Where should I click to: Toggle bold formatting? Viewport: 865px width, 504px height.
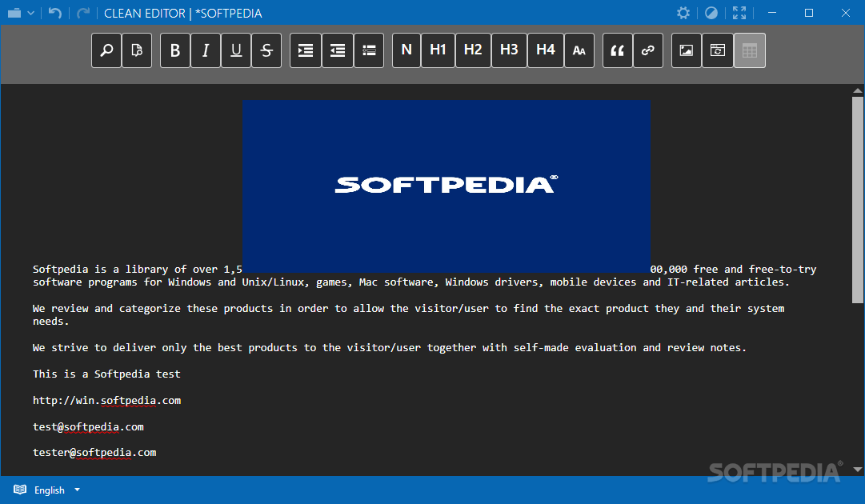[x=175, y=50]
